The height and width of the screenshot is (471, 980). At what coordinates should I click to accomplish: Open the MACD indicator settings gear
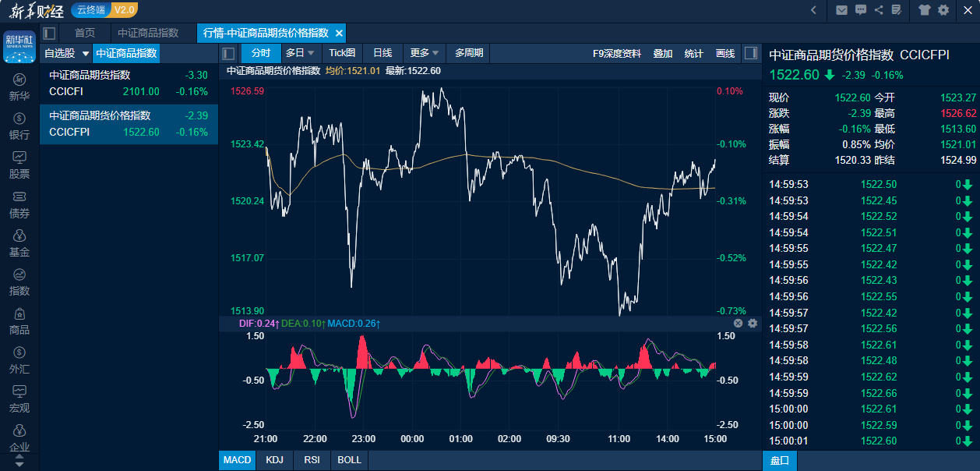pyautogui.click(x=751, y=323)
